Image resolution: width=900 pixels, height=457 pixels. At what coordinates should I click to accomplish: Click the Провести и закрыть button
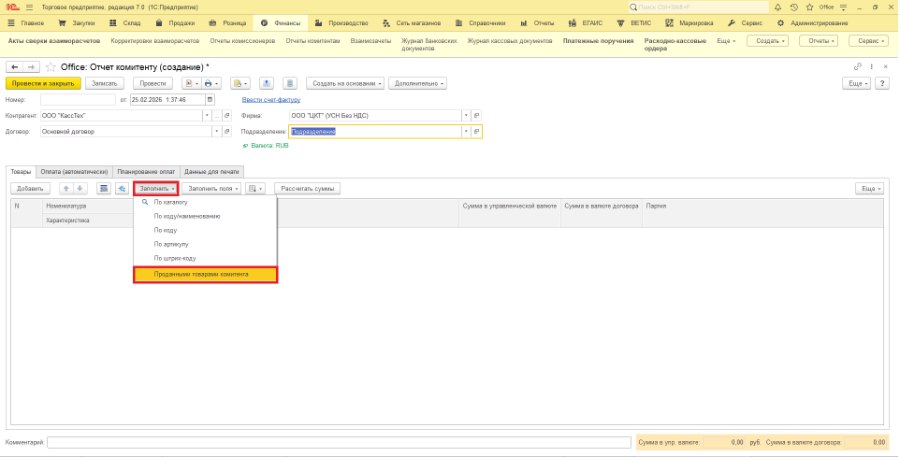click(43, 83)
